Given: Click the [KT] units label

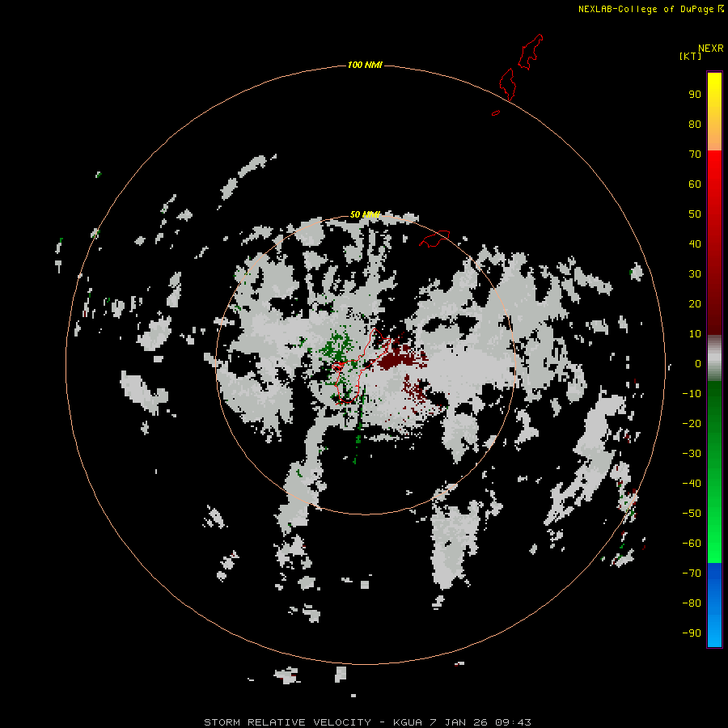Looking at the screenshot, I should click(x=690, y=56).
